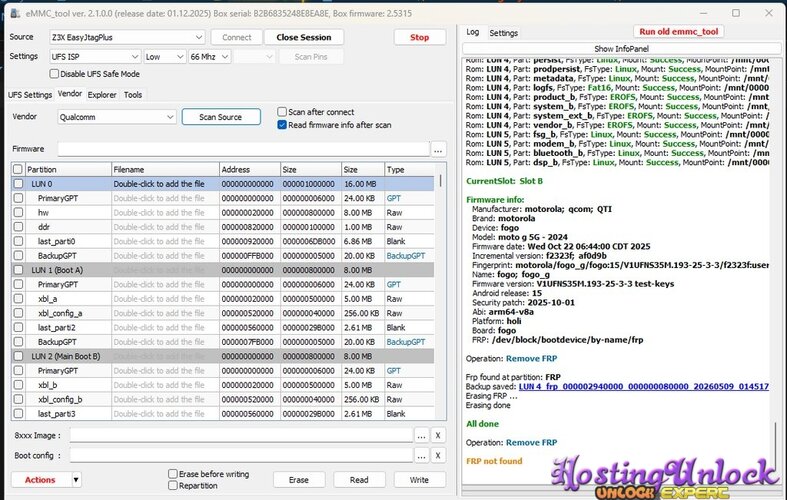The height and width of the screenshot is (500, 787).
Task: Open the 66 Mhz frequency dropdown
Action: coord(209,57)
